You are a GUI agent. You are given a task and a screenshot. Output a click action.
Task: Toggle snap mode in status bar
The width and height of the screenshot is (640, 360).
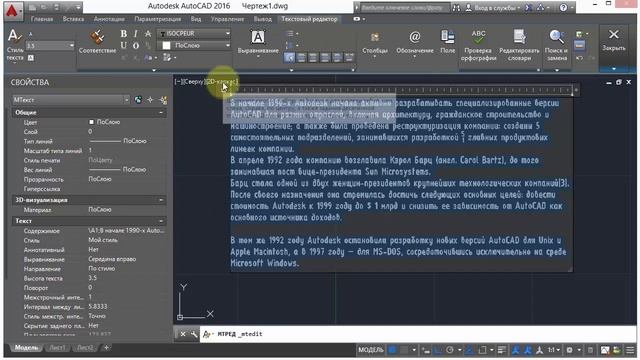[x=404, y=350]
